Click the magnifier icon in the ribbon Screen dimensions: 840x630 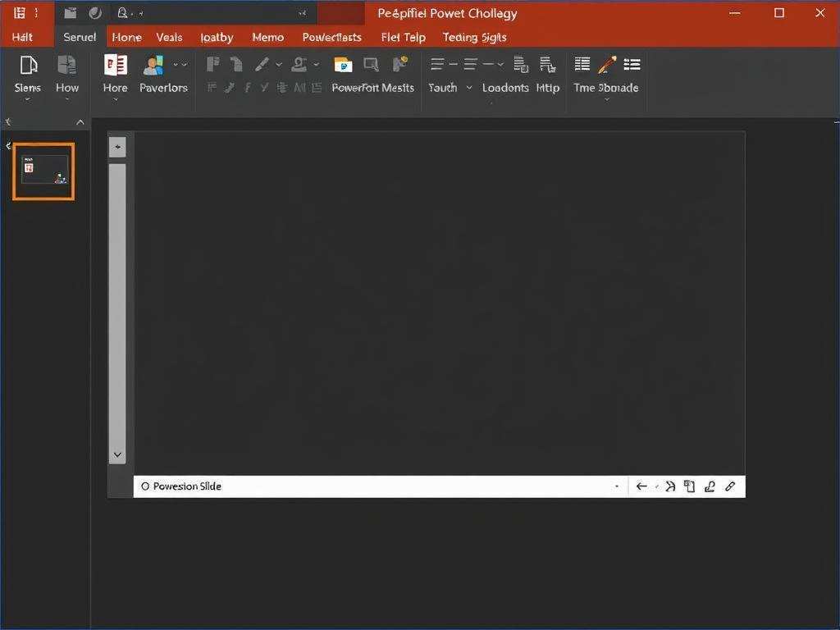point(371,65)
